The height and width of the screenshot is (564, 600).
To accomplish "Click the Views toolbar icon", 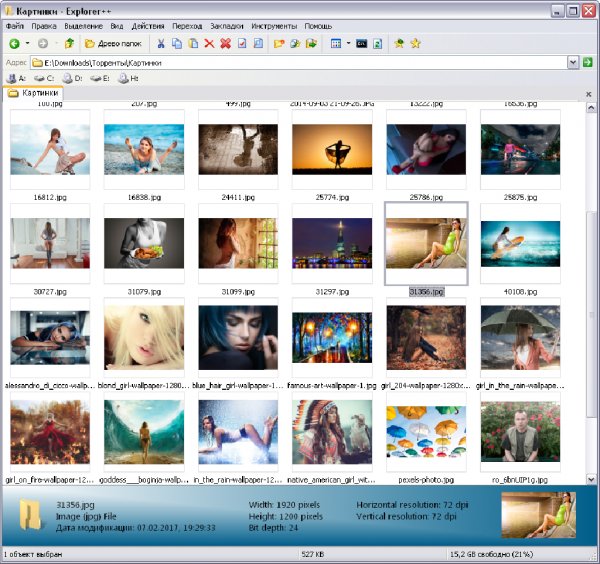I will 336,44.
